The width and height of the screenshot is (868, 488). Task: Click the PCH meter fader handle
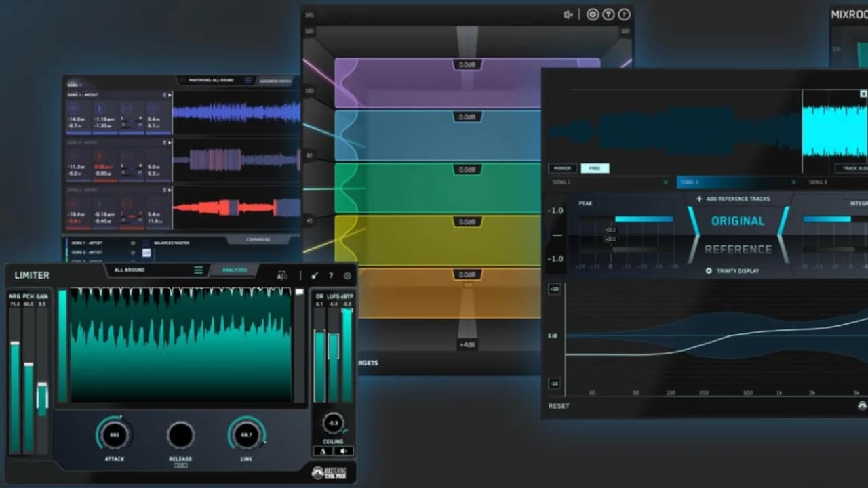pyautogui.click(x=28, y=365)
